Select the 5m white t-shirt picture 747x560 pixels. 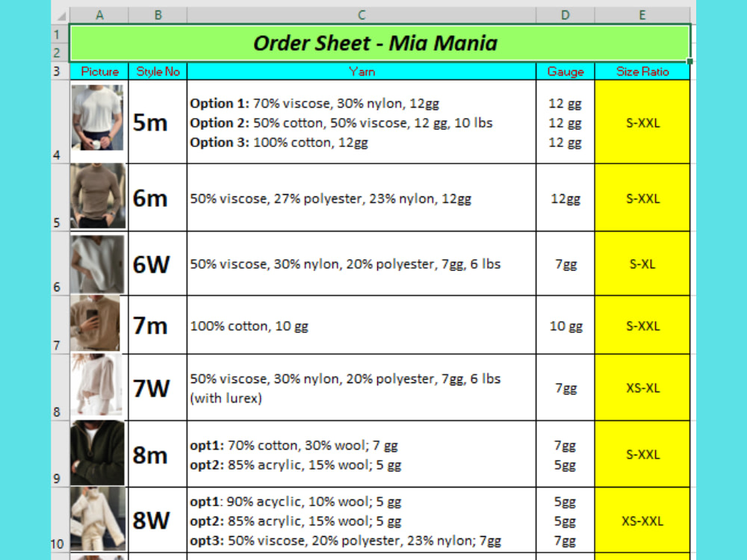tap(97, 118)
